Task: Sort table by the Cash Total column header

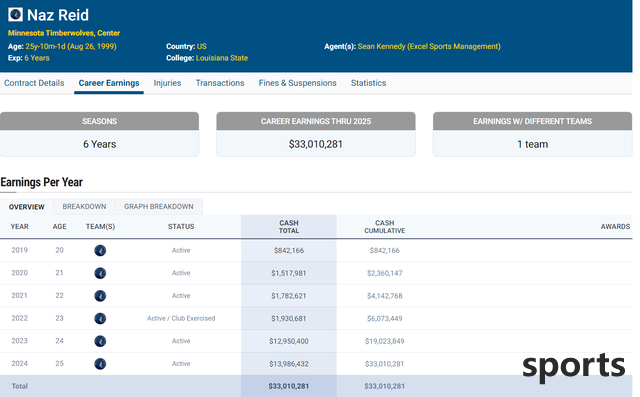Action: [x=289, y=226]
